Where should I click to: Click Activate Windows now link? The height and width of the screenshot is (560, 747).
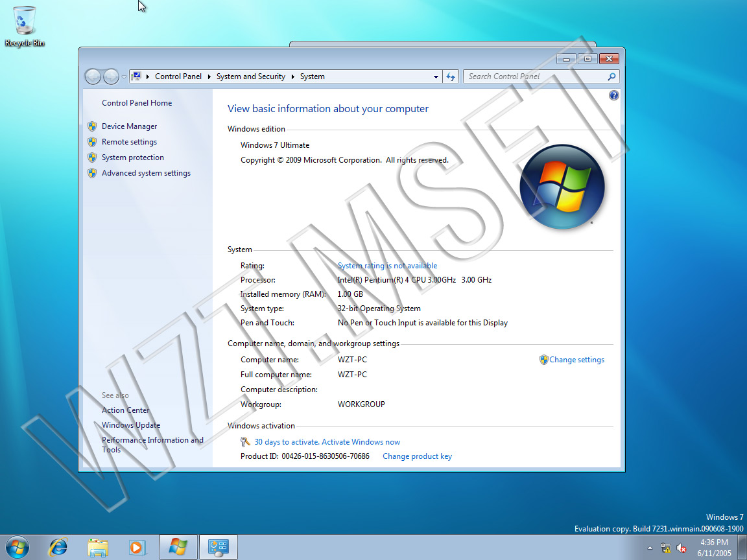pyautogui.click(x=361, y=443)
